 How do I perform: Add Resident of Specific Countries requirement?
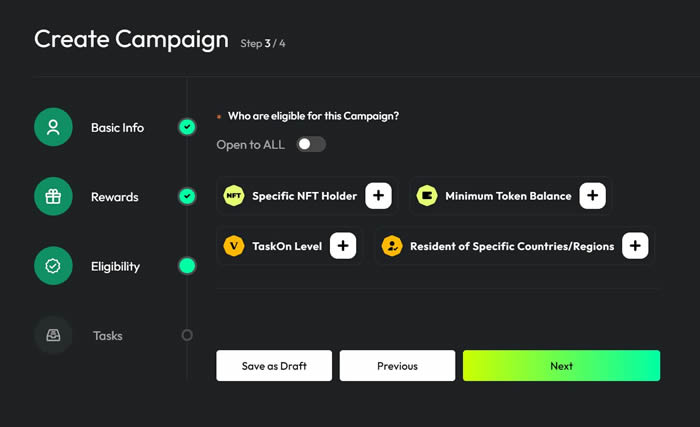[x=635, y=246]
